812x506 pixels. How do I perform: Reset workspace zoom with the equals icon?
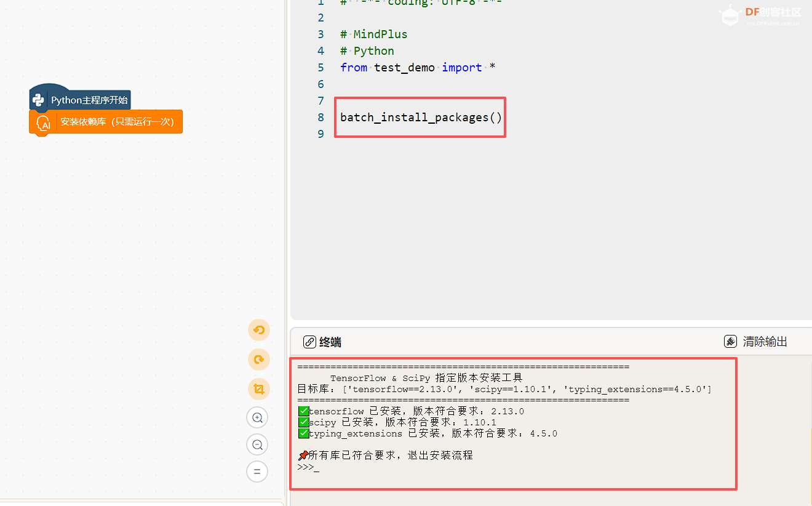click(x=257, y=472)
